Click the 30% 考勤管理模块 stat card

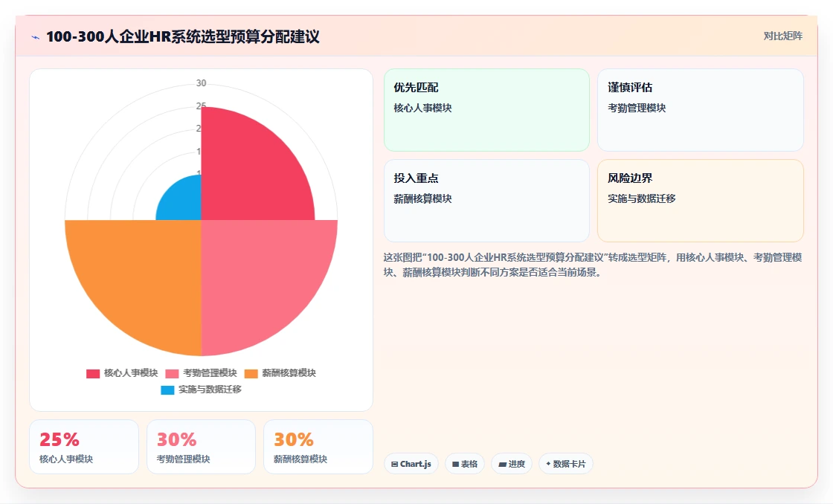(x=201, y=447)
